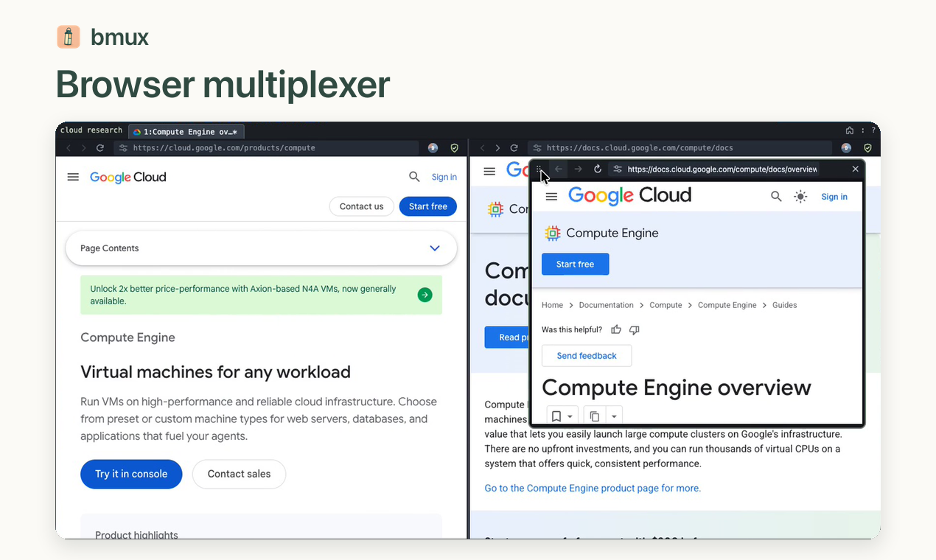Image resolution: width=936 pixels, height=560 pixels.
Task: Click the home icon in the bmux top bar
Action: pos(849,130)
